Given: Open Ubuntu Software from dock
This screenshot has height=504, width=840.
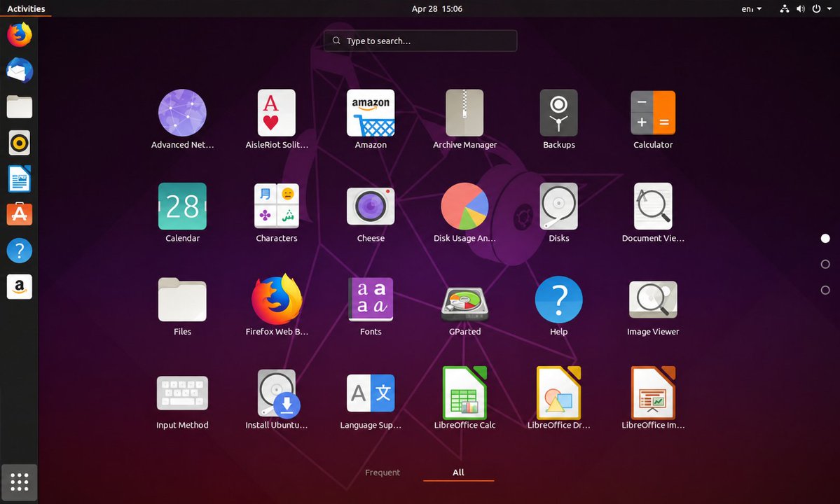Looking at the screenshot, I should 20,214.
